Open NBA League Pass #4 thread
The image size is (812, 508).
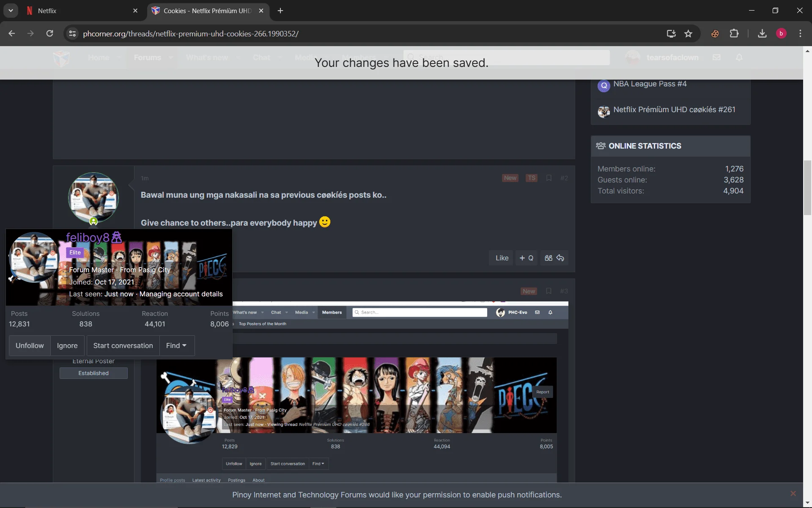pyautogui.click(x=650, y=84)
